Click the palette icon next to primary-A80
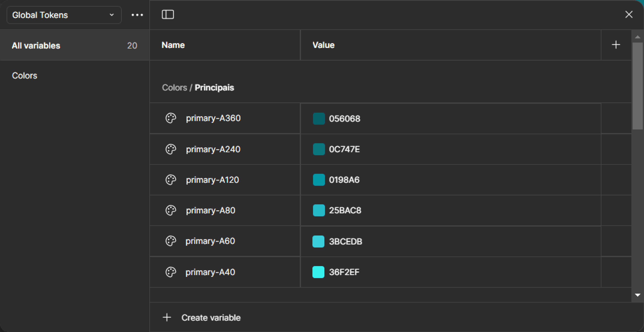 point(171,210)
